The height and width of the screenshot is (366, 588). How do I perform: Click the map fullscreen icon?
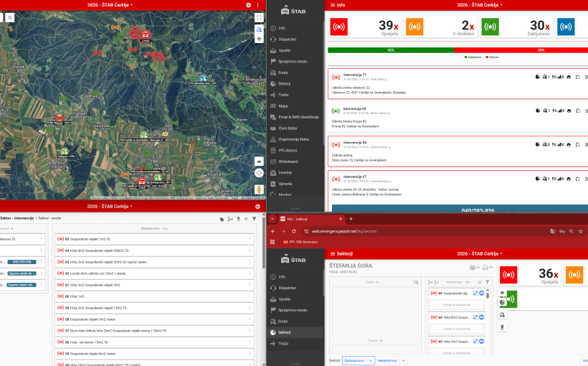259,17
